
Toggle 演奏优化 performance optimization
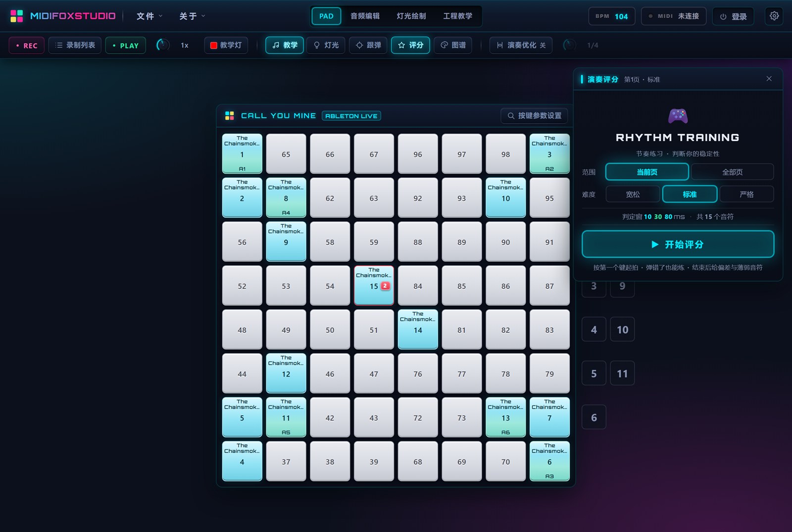click(x=521, y=45)
